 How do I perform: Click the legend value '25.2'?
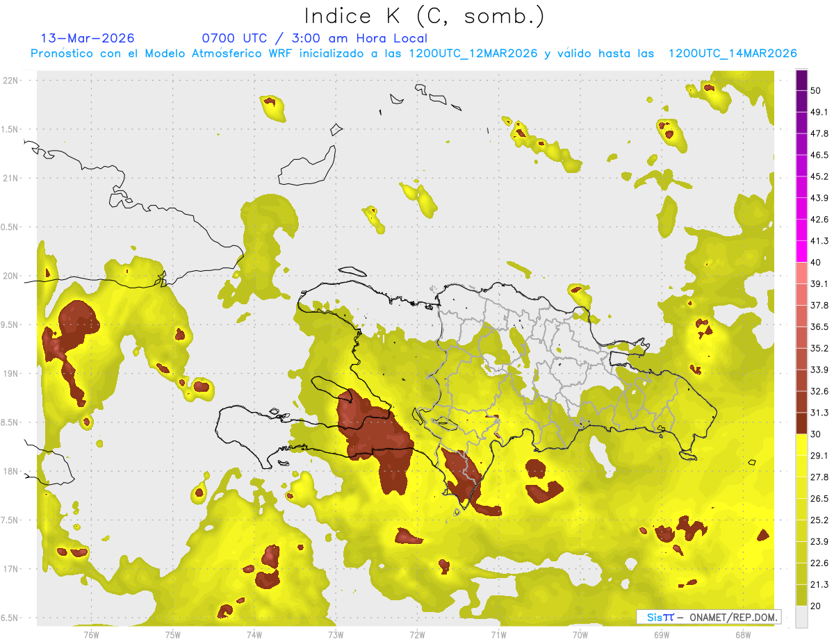tap(819, 520)
